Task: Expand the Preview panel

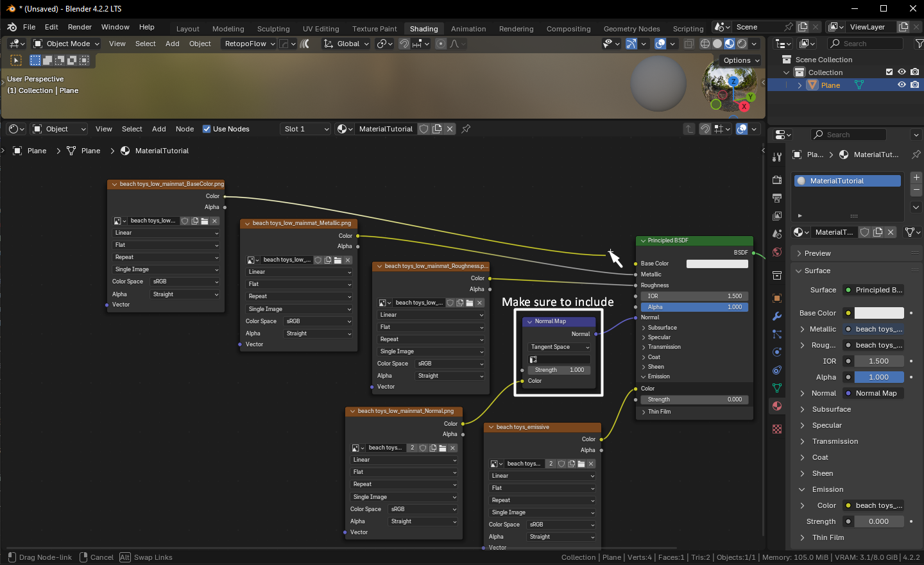Action: [817, 253]
